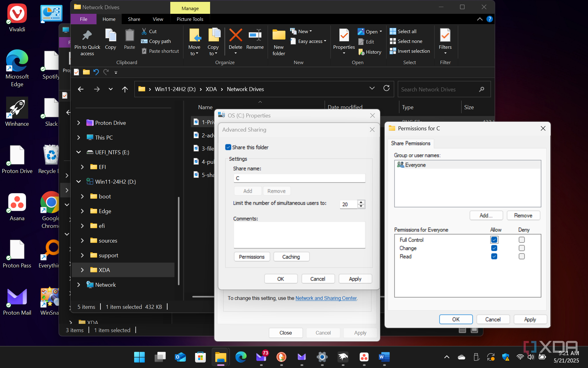Image resolution: width=588 pixels, height=368 pixels.
Task: Click the Delete icon in the ribbon
Action: tap(235, 36)
